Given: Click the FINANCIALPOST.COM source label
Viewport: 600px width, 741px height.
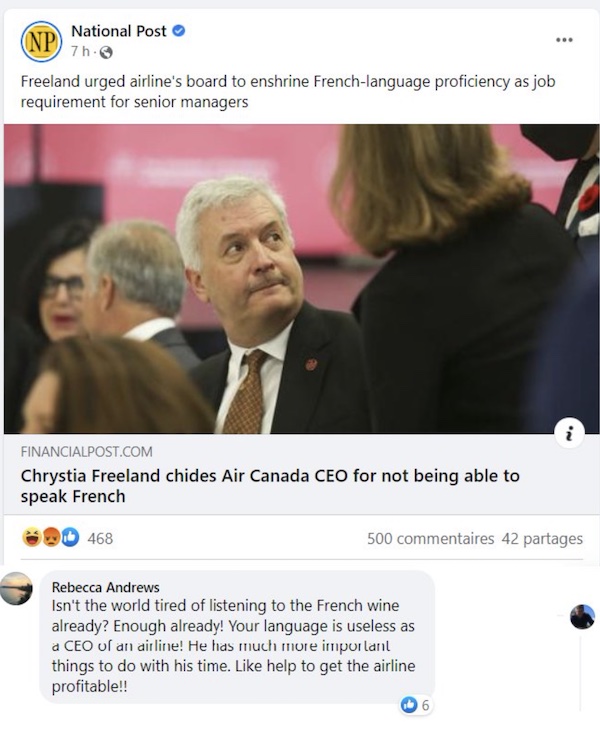Looking at the screenshot, I should pos(86,452).
